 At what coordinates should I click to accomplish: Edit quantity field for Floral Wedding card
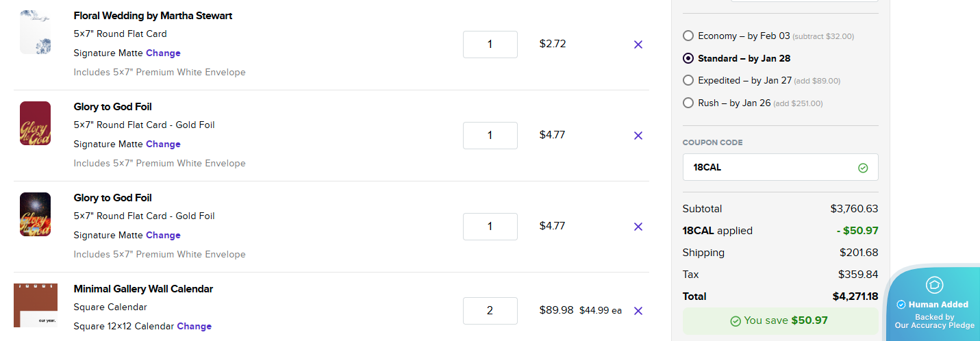490,45
